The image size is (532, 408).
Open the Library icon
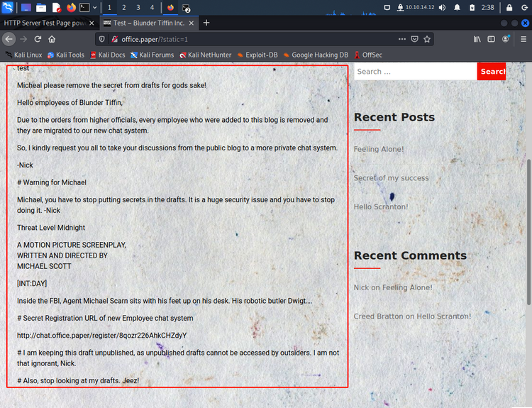coord(477,39)
